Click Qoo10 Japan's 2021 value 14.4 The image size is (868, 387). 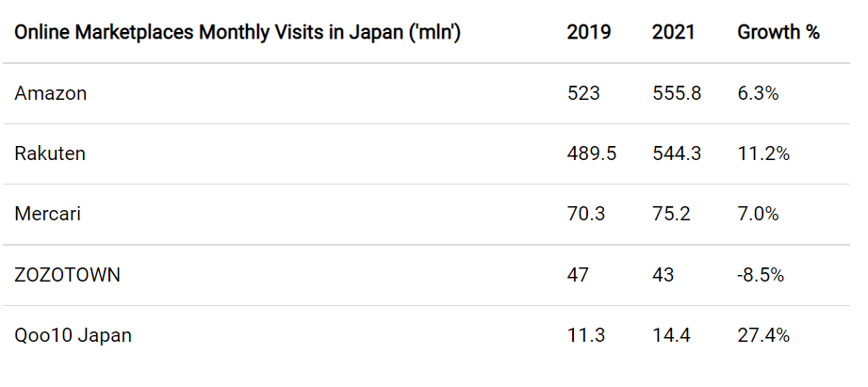tap(671, 335)
